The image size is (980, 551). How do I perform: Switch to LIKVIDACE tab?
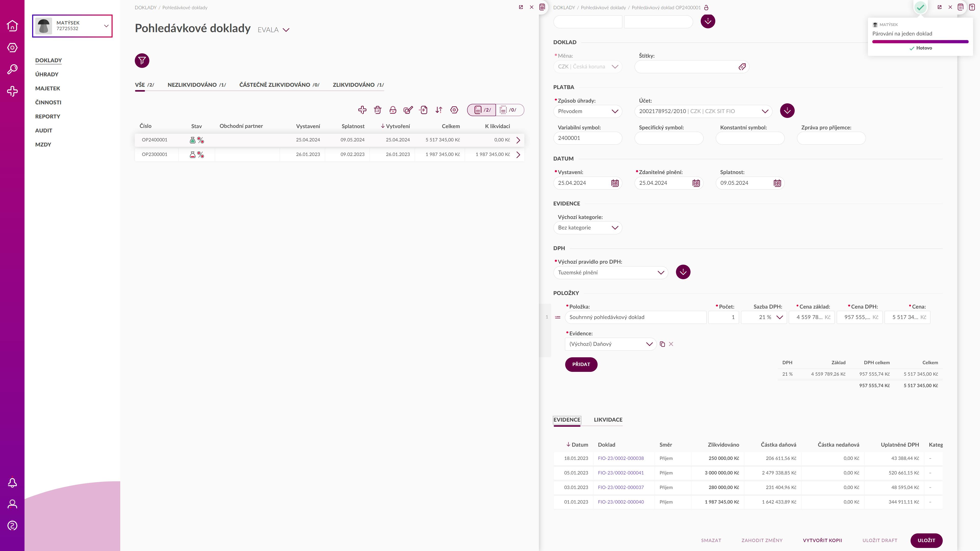(x=608, y=419)
